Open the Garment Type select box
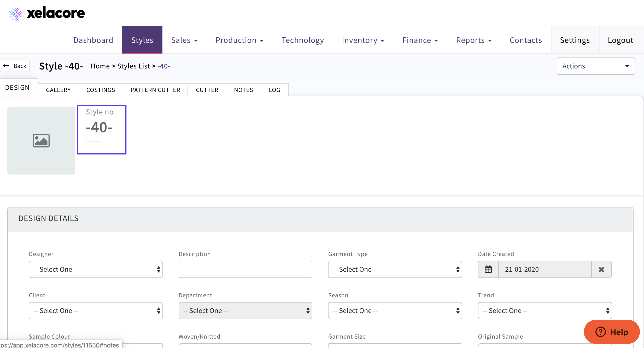This screenshot has height=348, width=644. [x=395, y=269]
